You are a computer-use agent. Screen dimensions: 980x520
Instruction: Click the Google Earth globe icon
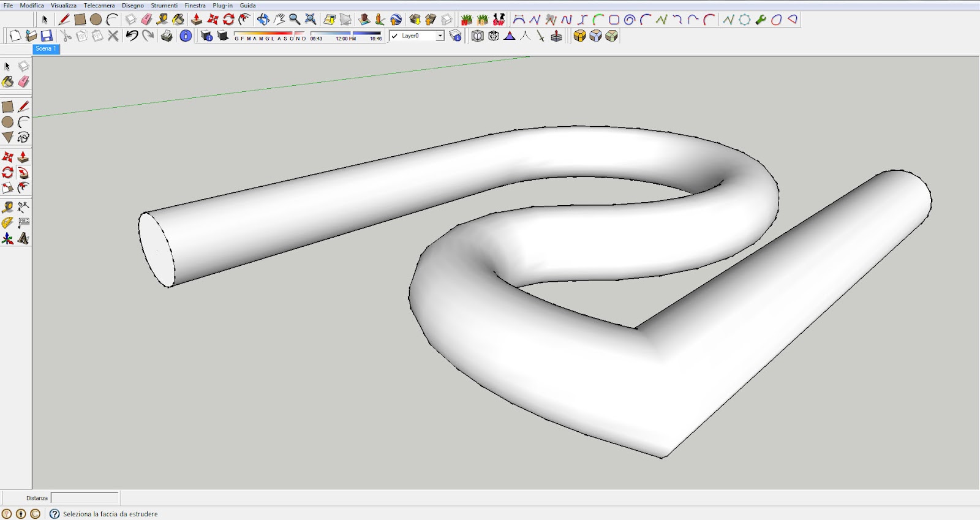click(396, 20)
